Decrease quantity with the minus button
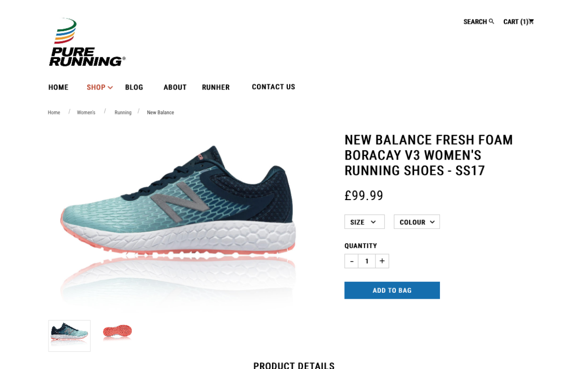This screenshot has height=369, width=588. (351, 261)
